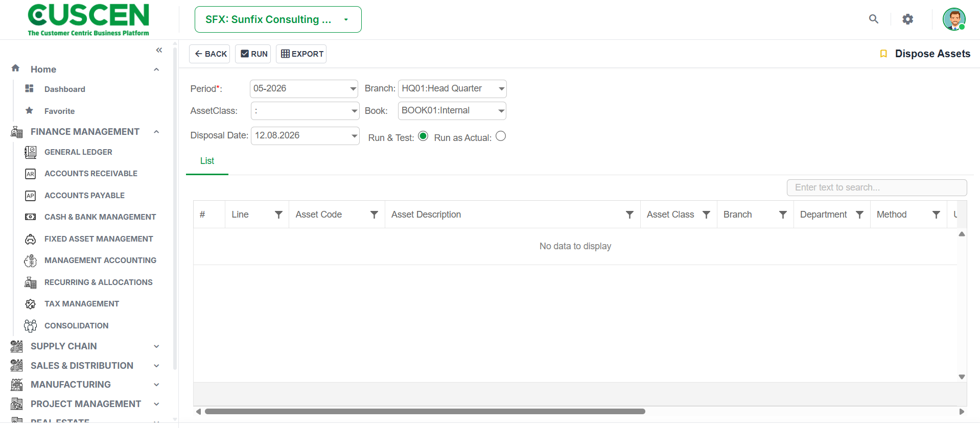Viewport: 980px width, 428px height.
Task: Expand the Supply Chain menu section
Action: pos(85,346)
